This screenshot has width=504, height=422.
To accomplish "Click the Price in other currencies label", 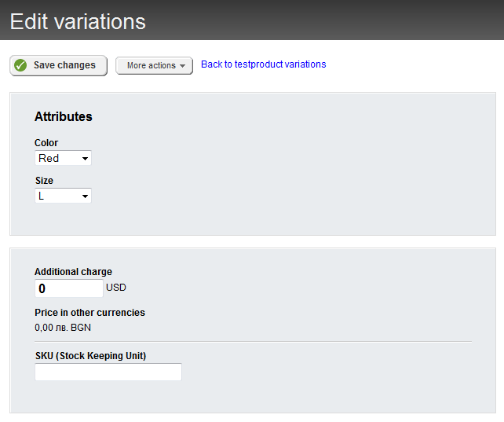I will (x=89, y=313).
